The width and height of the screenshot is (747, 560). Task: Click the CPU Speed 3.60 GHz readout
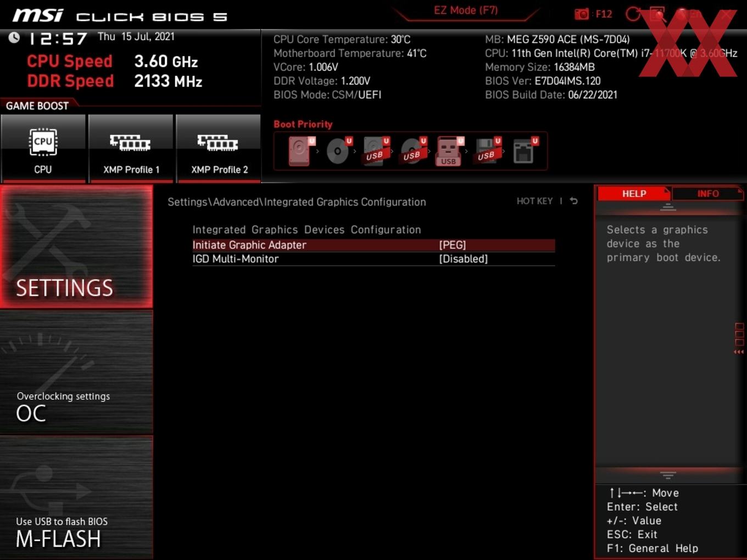click(x=113, y=61)
